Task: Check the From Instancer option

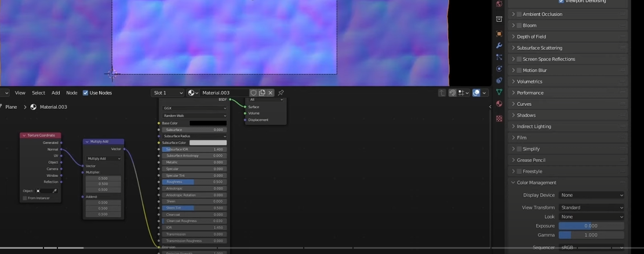Action: coord(25,198)
